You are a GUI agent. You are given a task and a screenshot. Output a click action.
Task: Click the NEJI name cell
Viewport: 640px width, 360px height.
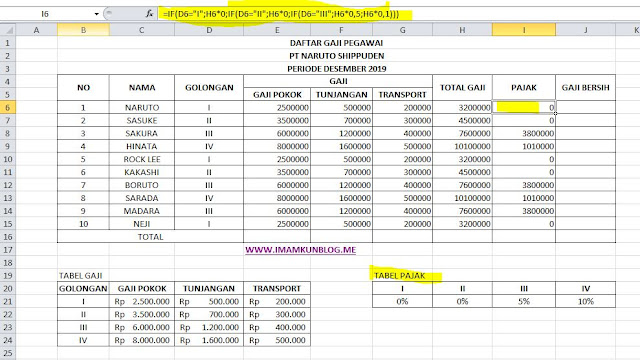pos(142,224)
